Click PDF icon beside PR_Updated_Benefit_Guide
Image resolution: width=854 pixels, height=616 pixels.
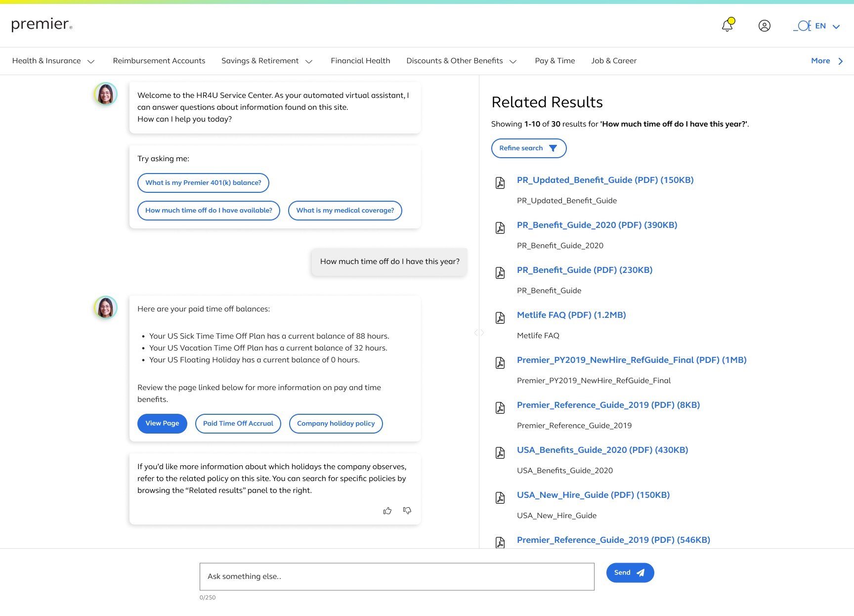(x=500, y=183)
